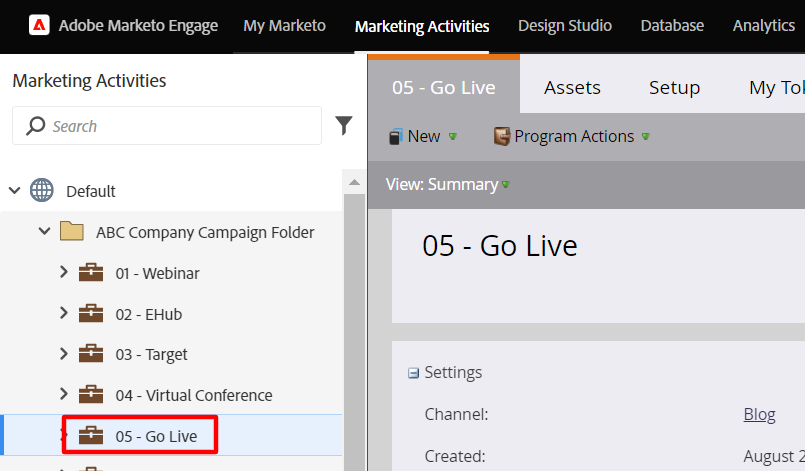Open the Database section
The width and height of the screenshot is (805, 471).
click(672, 26)
